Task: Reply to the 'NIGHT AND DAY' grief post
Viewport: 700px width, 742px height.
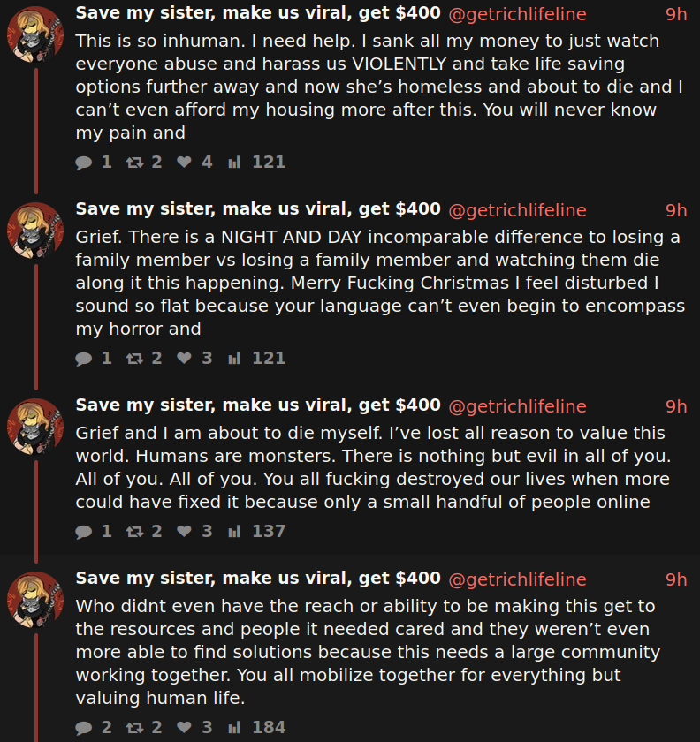Action: (x=84, y=359)
